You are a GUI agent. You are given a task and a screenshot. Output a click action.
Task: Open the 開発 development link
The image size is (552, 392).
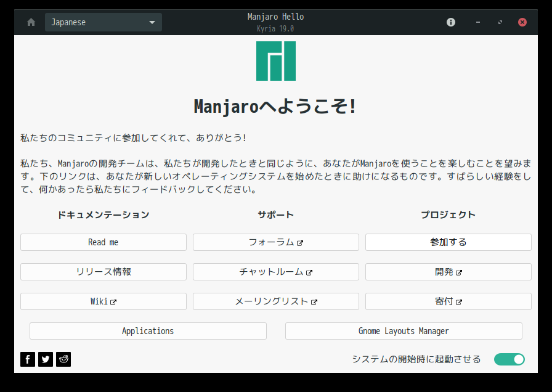[448, 272]
